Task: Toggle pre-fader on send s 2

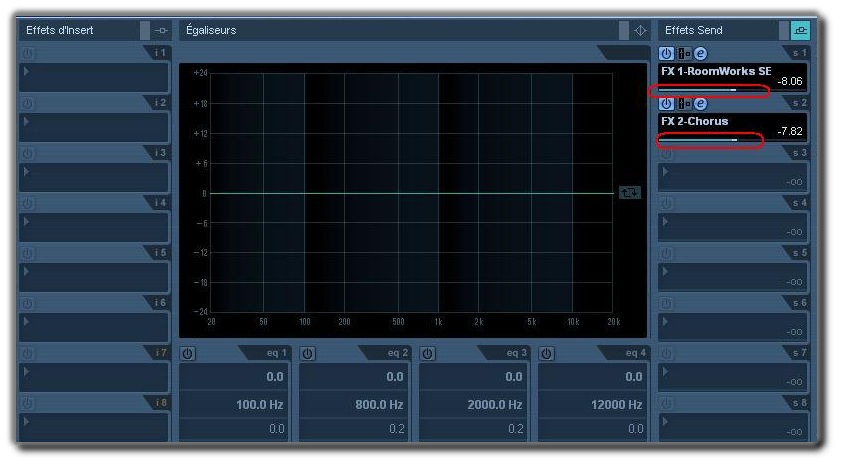Action: pyautogui.click(x=684, y=104)
